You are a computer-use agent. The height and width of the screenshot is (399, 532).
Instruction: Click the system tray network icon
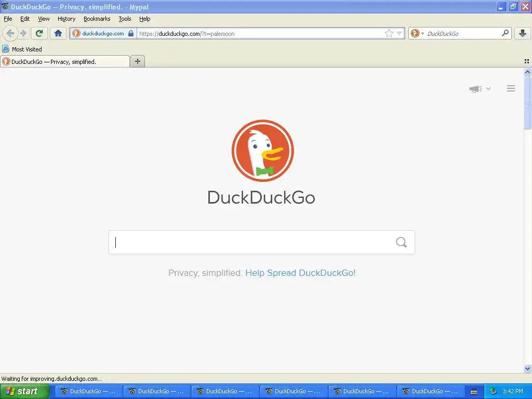[x=494, y=391]
